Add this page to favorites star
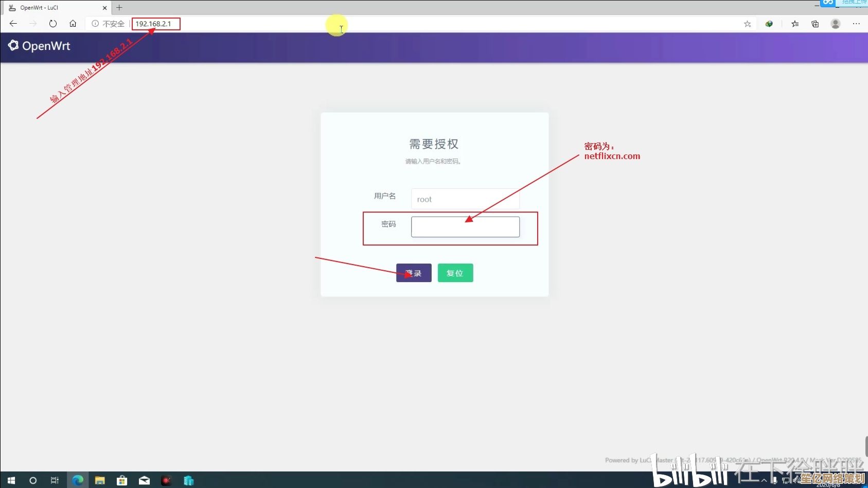The height and width of the screenshot is (488, 868). 747,24
